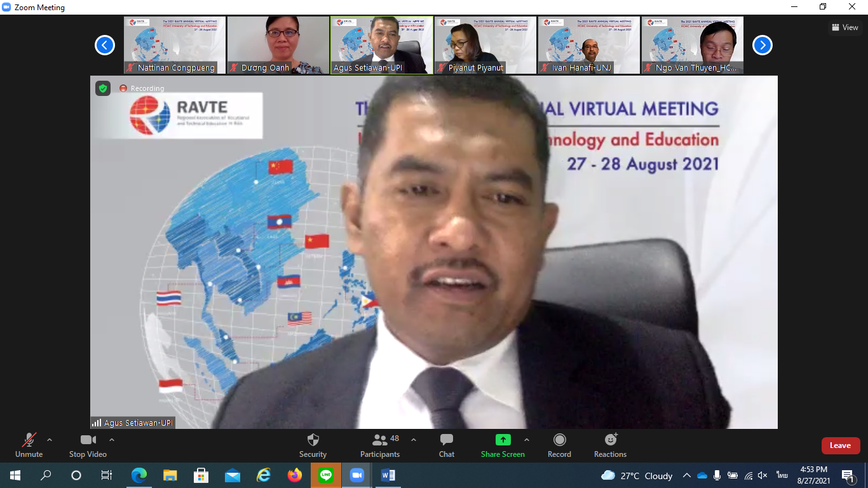868x488 pixels.
Task: Click the Recording indicator
Action: (x=142, y=88)
